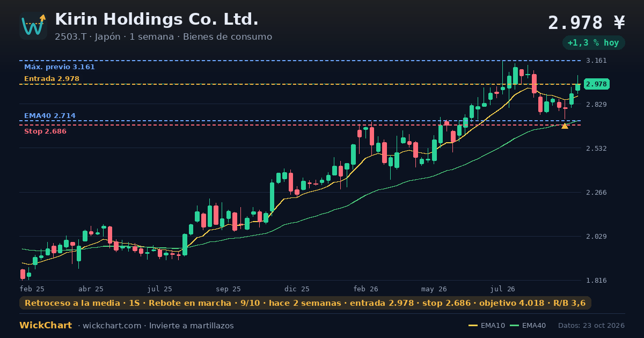Click the Entrada 2.978 label
This screenshot has width=644, height=338.
click(x=52, y=79)
